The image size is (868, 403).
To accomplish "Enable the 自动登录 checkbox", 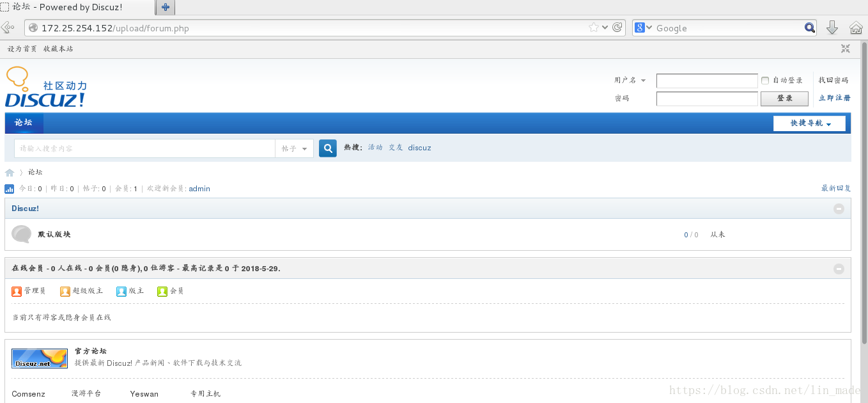I will pos(765,81).
